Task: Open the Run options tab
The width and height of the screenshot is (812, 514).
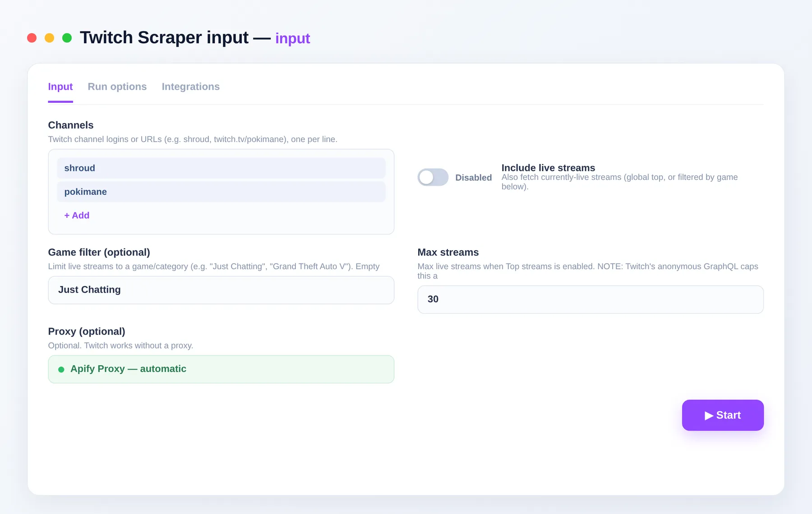Action: pos(117,87)
